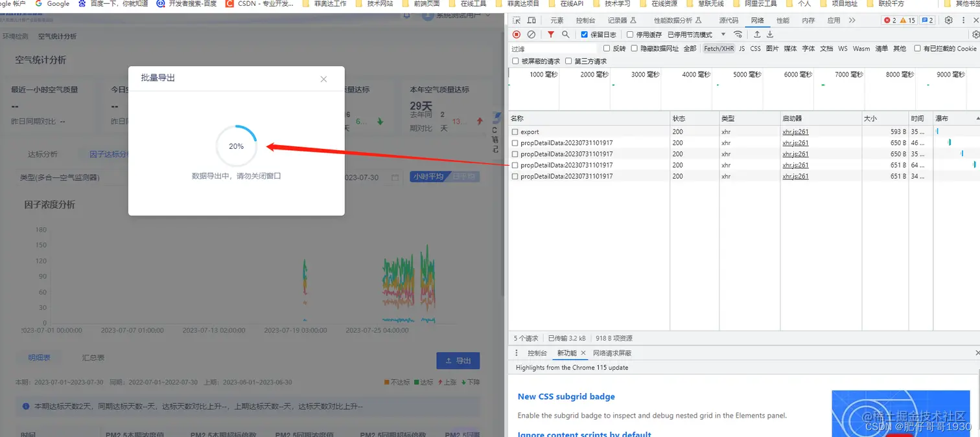Toggle the red network filter funnel icon
Image resolution: width=980 pixels, height=437 pixels.
pyautogui.click(x=551, y=34)
